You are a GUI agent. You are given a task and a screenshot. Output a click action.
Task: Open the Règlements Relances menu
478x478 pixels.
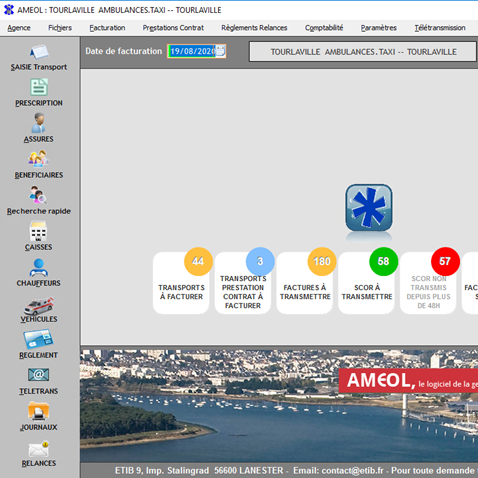click(x=254, y=28)
